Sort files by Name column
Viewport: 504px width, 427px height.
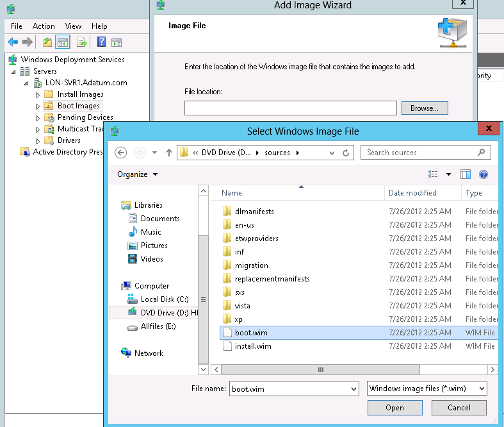pos(297,193)
